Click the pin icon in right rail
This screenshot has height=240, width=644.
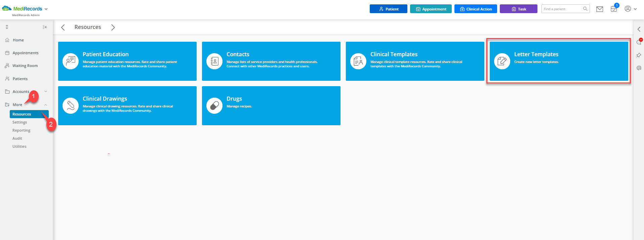639,55
